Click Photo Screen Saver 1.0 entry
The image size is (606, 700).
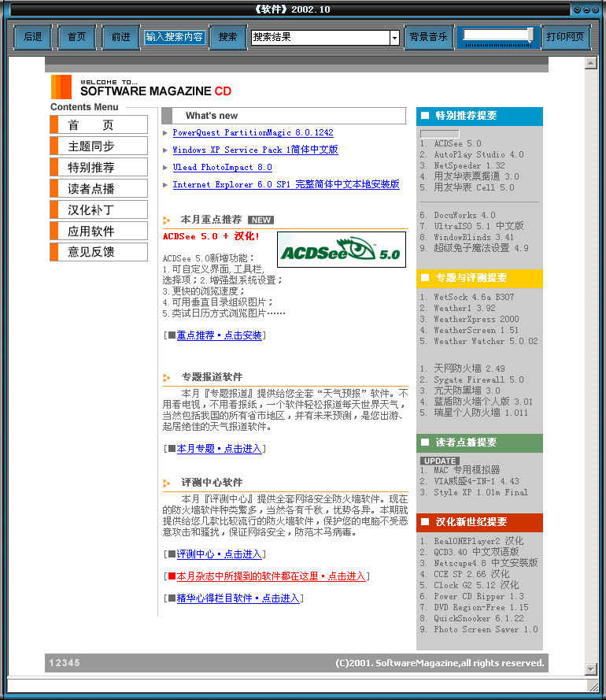tap(486, 629)
